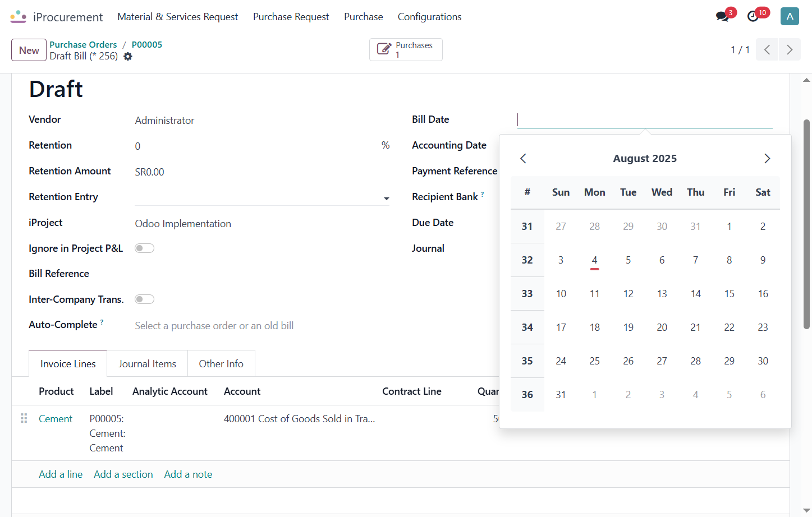Toggle Inter-Company Trans. switch

[144, 299]
